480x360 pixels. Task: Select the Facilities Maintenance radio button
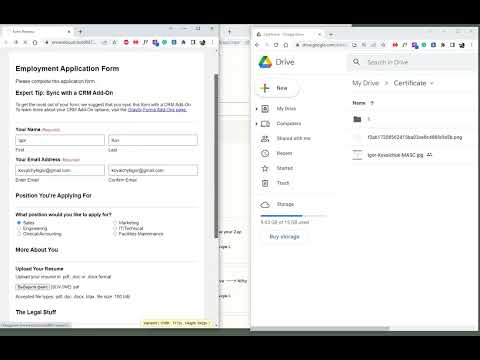pos(115,234)
